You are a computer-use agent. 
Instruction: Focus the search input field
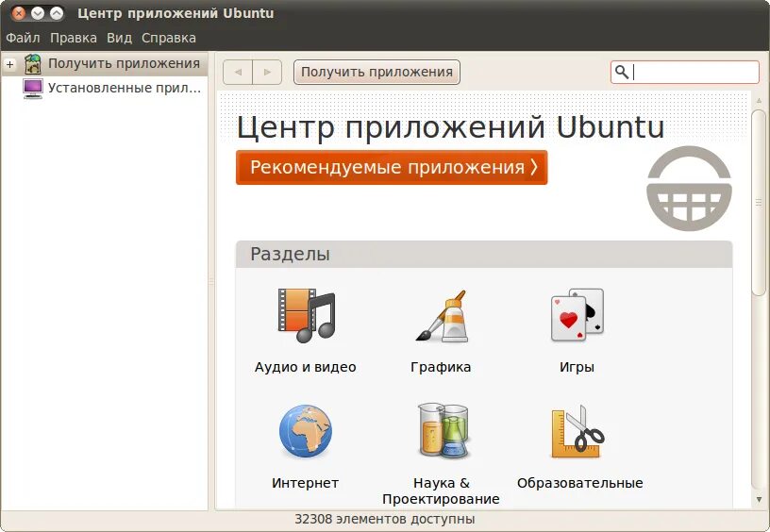coord(684,72)
